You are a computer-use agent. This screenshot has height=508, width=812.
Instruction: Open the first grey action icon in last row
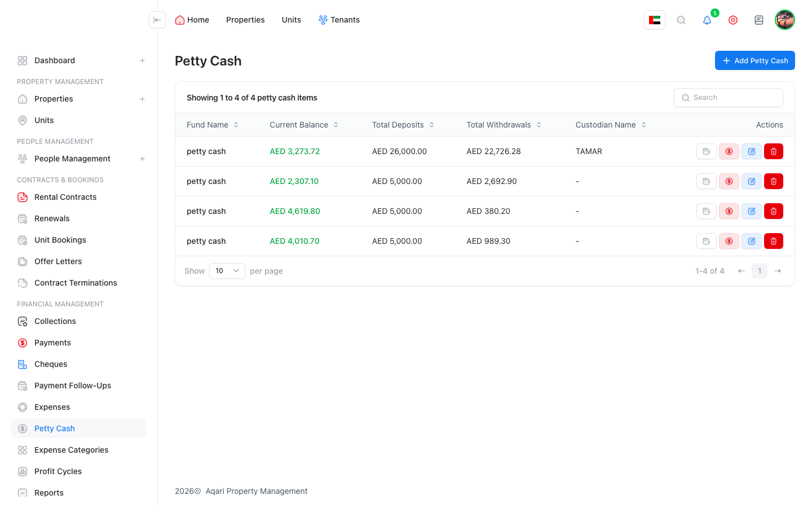pos(706,241)
